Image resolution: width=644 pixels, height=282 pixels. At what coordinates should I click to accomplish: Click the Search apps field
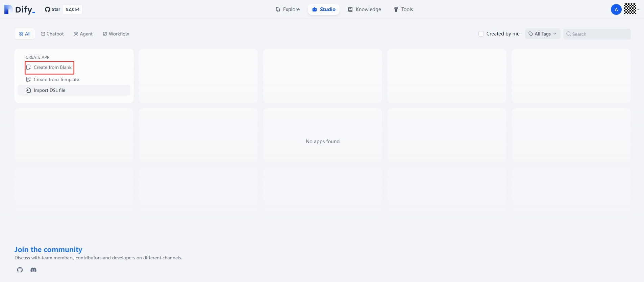597,34
